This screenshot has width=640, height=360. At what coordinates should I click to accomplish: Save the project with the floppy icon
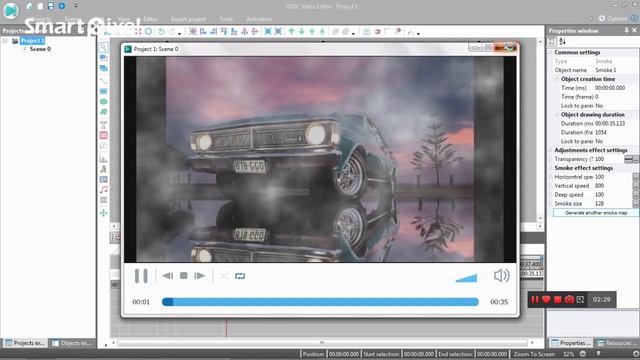pos(51,6)
